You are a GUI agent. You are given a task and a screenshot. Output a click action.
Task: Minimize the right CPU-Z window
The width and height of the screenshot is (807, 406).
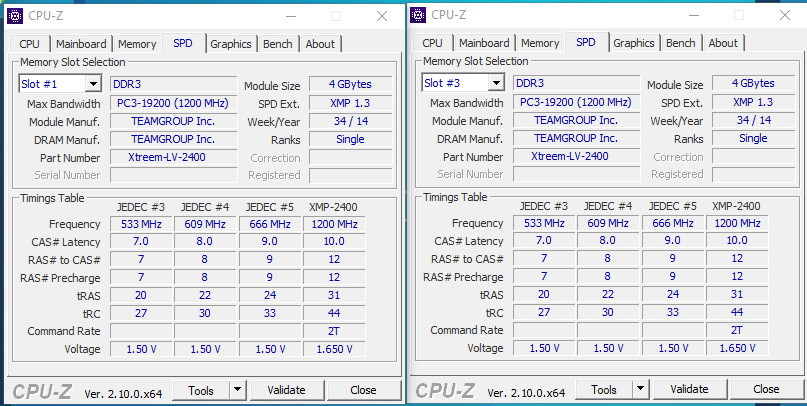click(x=694, y=15)
